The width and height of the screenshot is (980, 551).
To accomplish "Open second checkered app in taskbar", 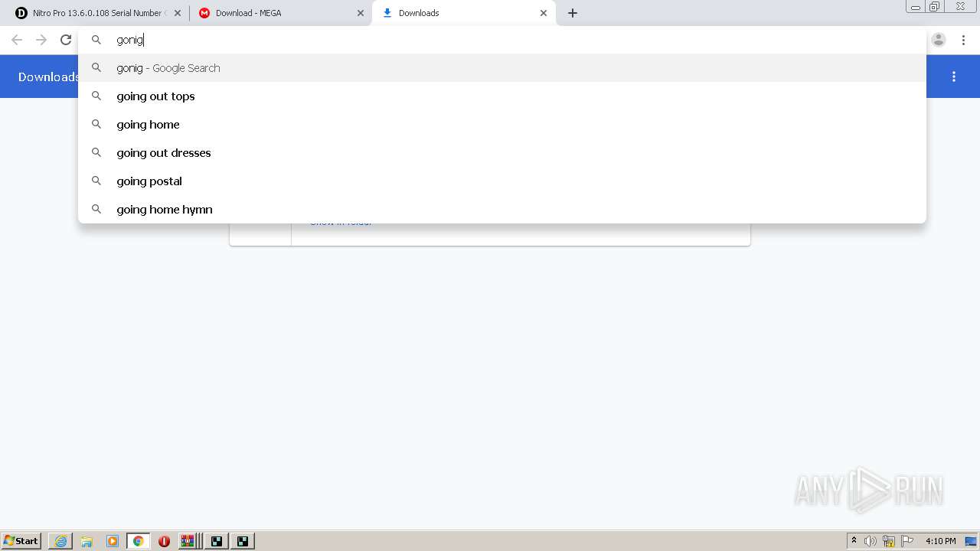I will pyautogui.click(x=243, y=541).
